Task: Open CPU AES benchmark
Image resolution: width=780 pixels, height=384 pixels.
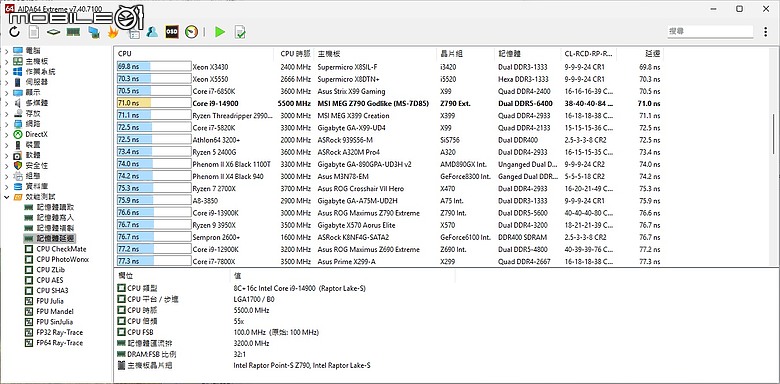Action: coord(50,280)
